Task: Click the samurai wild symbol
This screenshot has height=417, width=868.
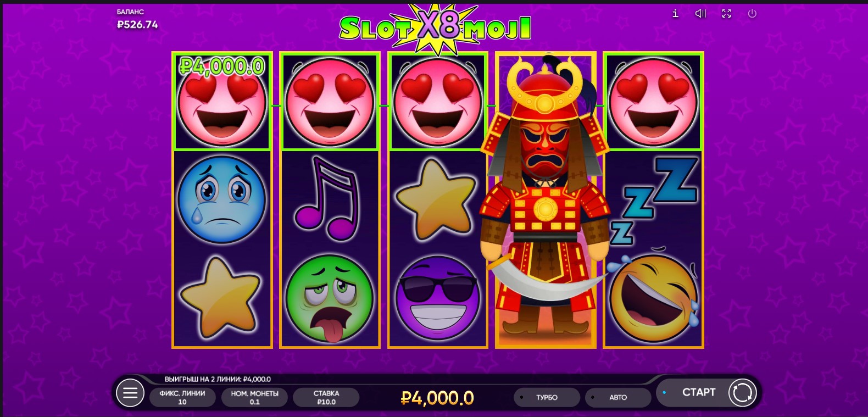Action: click(546, 198)
